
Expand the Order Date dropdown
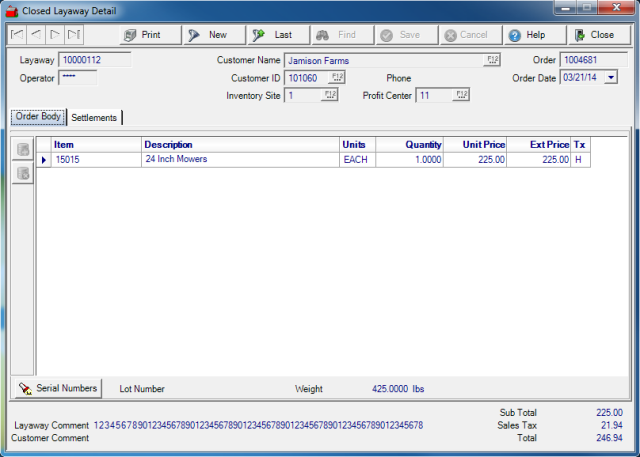pos(611,78)
